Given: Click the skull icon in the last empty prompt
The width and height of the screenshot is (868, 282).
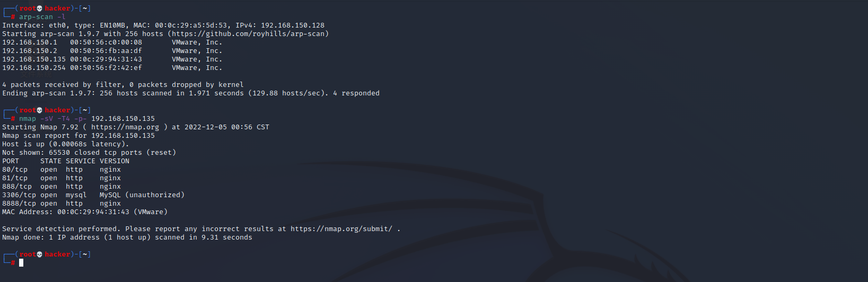Looking at the screenshot, I should click(x=40, y=254).
